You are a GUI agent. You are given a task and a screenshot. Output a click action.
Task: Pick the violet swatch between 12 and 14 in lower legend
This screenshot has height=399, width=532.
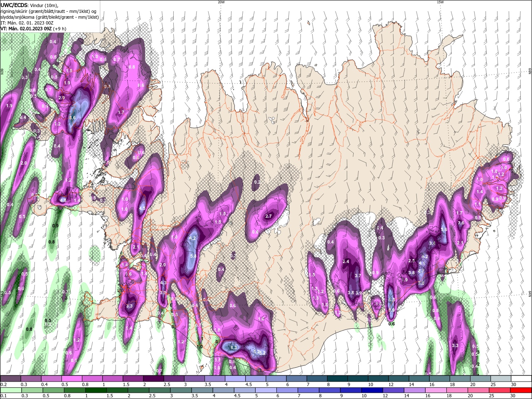tap(394, 390)
